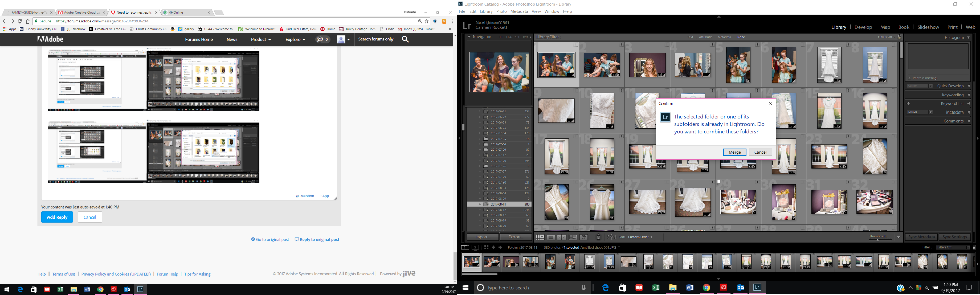Click the Adobe logo in forum header

tap(51, 39)
